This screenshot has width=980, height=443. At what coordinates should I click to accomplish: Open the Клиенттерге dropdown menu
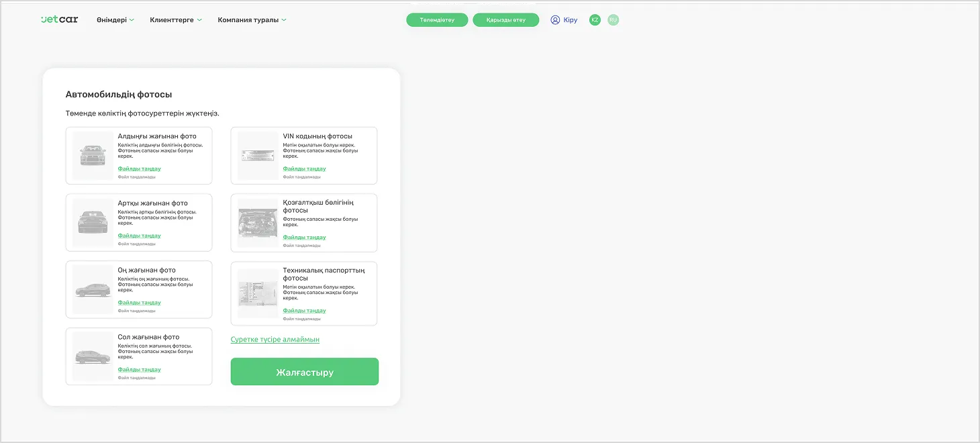tap(176, 20)
